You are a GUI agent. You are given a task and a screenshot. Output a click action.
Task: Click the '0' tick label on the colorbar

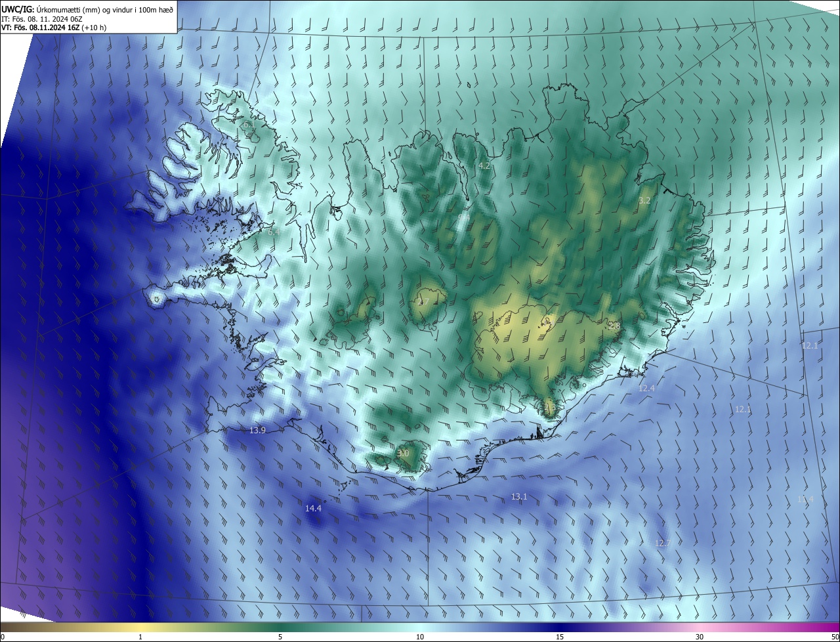(3, 637)
